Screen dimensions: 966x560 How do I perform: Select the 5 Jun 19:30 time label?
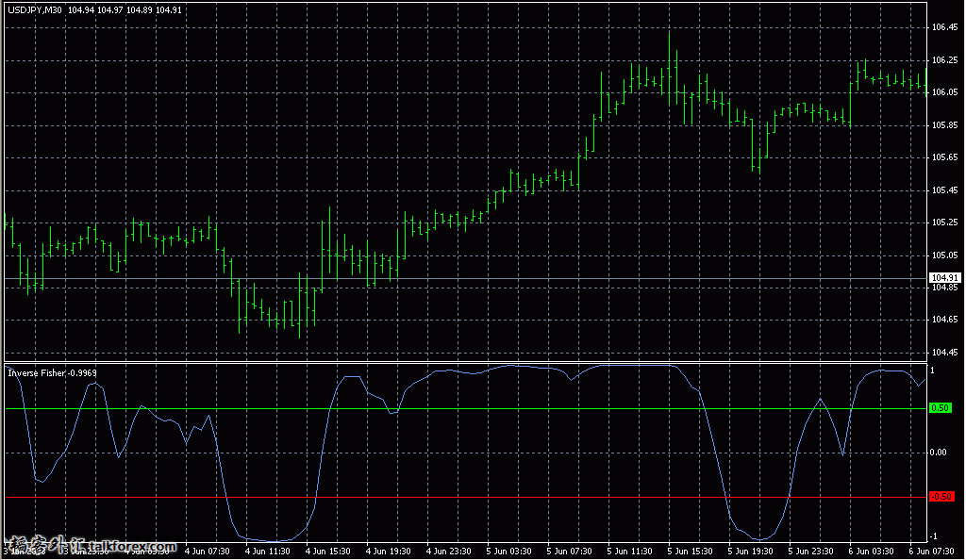pos(750,551)
